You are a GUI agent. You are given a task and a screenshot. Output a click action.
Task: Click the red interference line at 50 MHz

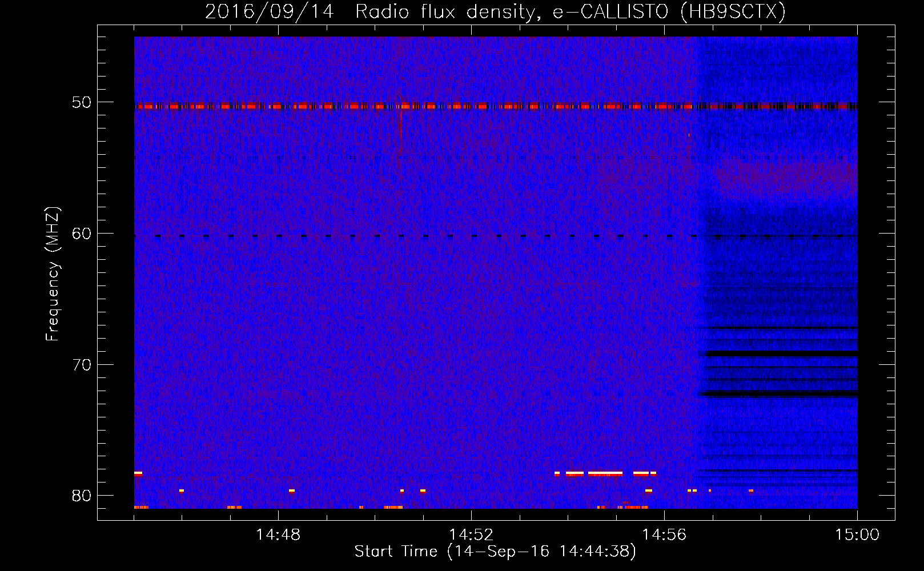click(x=496, y=106)
